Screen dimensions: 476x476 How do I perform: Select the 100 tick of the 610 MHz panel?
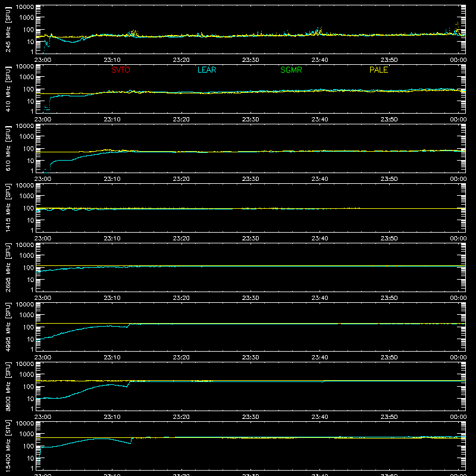tap(29, 149)
